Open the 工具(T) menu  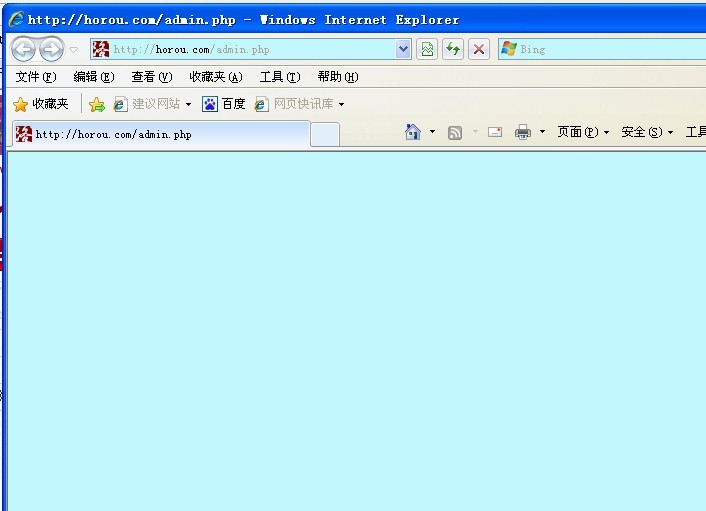[280, 77]
